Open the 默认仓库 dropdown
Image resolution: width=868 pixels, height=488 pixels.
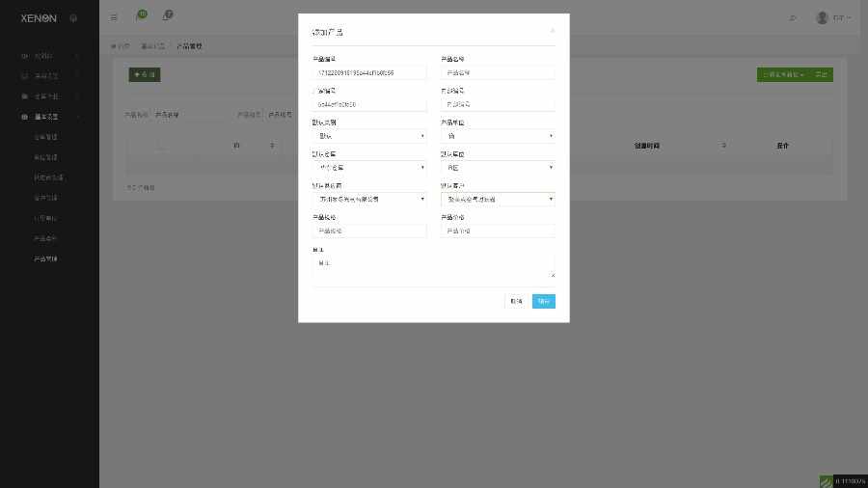point(369,167)
